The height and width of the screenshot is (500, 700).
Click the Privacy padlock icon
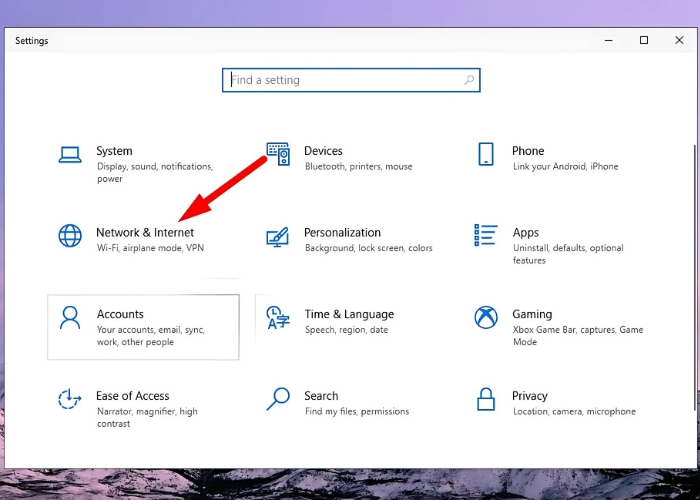[486, 400]
